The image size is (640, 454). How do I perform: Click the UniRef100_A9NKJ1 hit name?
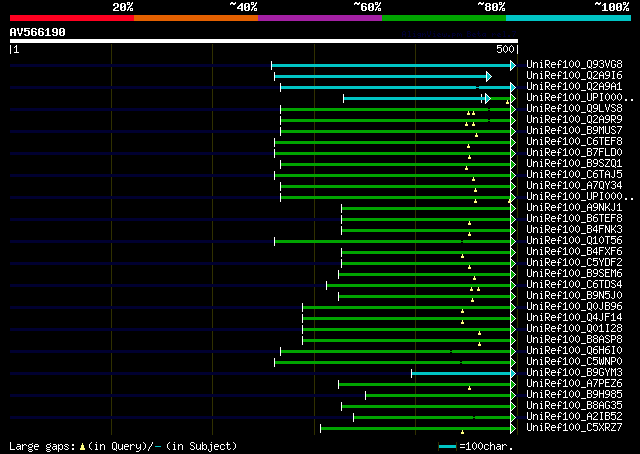(x=574, y=208)
